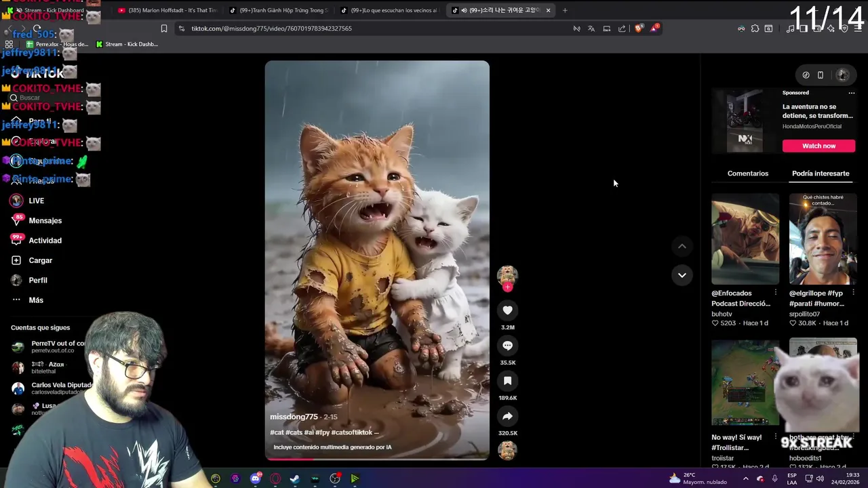Open Opera GX from the taskbar

[275, 479]
